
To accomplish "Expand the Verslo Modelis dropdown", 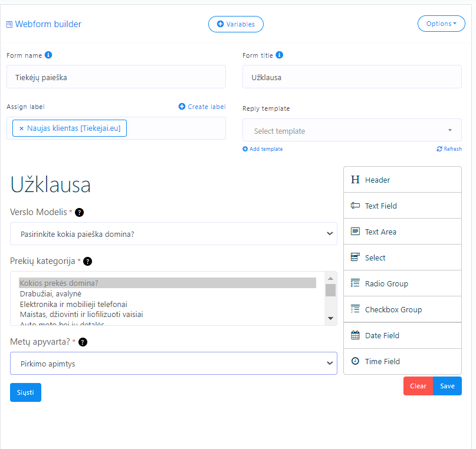I will tap(173, 234).
